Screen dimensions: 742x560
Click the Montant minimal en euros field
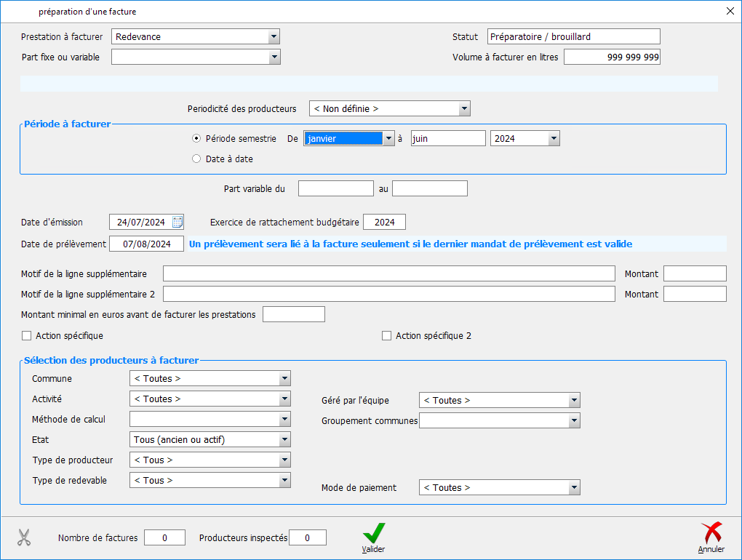coord(293,314)
